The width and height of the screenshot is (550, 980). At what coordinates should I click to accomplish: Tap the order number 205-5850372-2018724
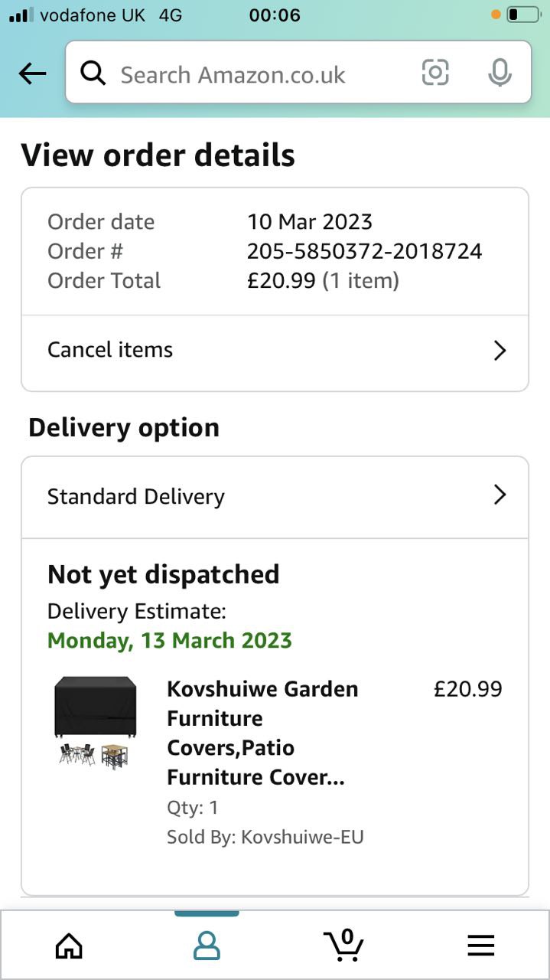click(364, 251)
